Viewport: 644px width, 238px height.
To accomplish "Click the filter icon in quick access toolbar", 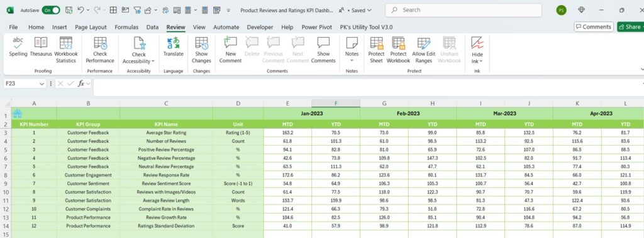I will tap(137, 10).
